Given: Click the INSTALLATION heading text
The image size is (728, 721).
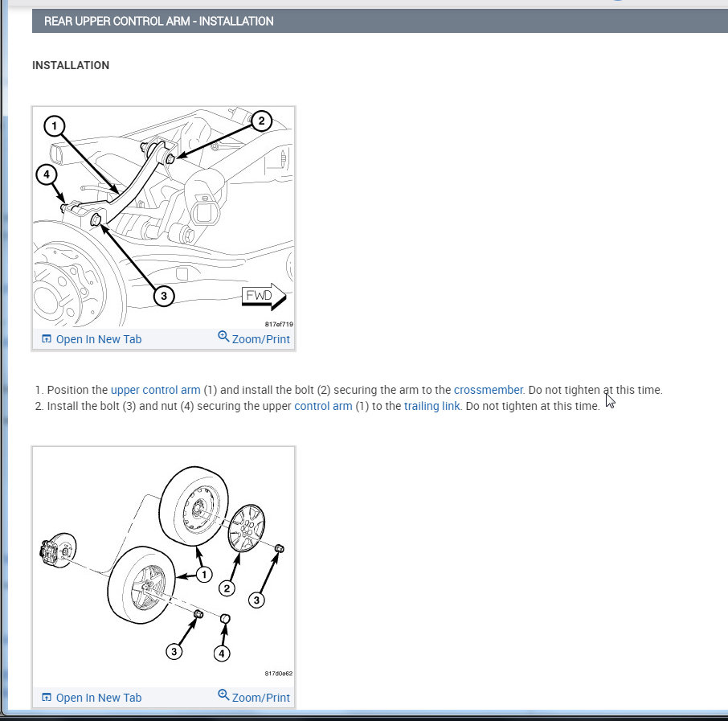Looking at the screenshot, I should (71, 65).
